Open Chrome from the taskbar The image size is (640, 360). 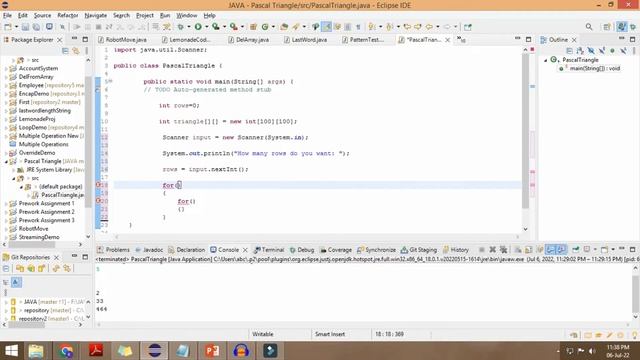tap(66, 350)
